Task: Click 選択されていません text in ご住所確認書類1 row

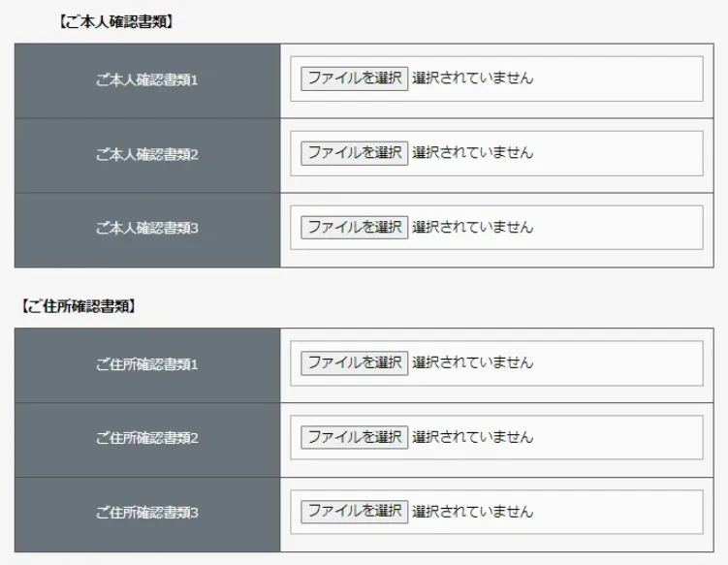Action: tap(472, 363)
